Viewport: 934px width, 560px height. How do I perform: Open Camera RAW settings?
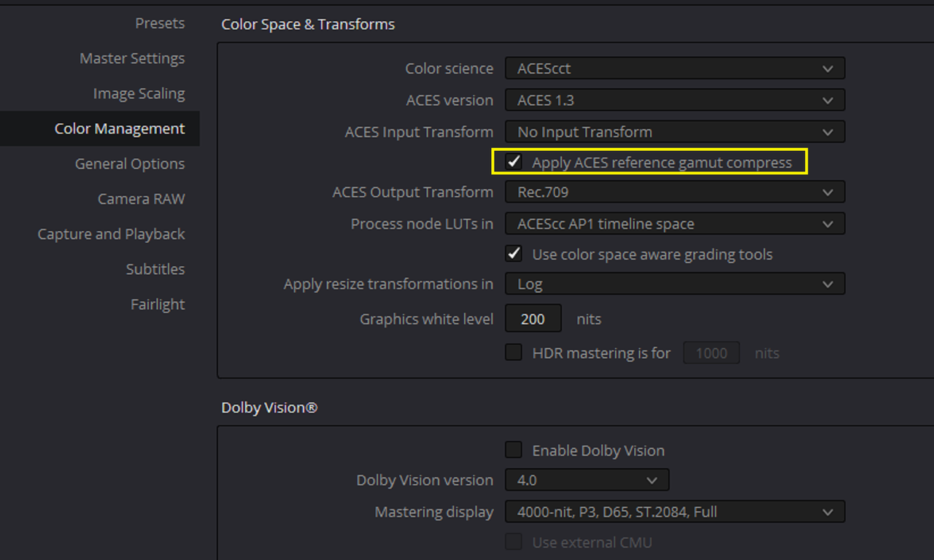coord(142,198)
